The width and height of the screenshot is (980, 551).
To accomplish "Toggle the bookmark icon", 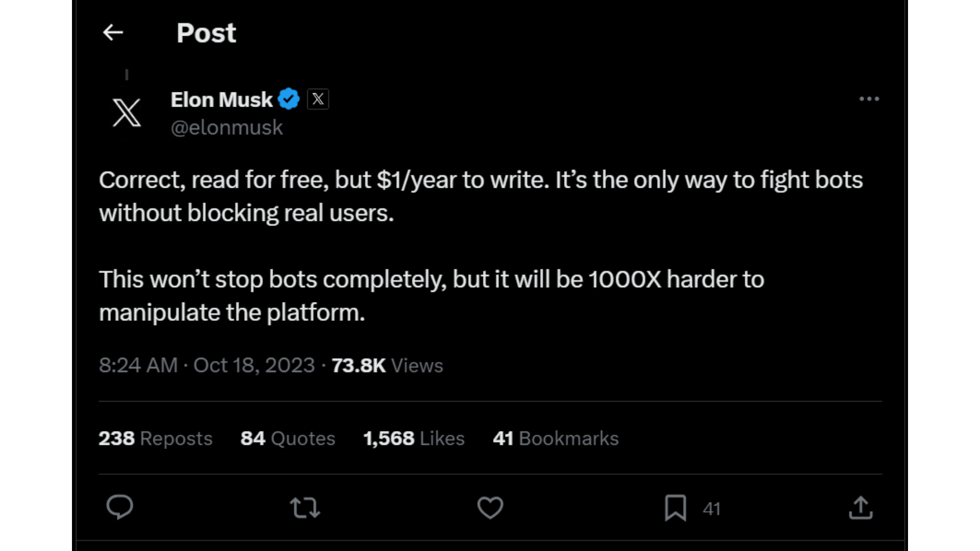I will tap(675, 508).
